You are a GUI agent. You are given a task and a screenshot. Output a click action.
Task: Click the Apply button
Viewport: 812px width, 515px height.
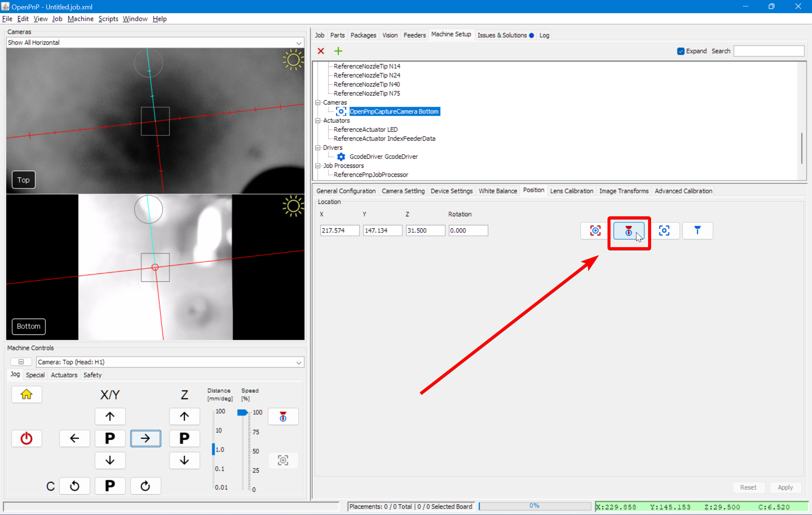click(785, 487)
